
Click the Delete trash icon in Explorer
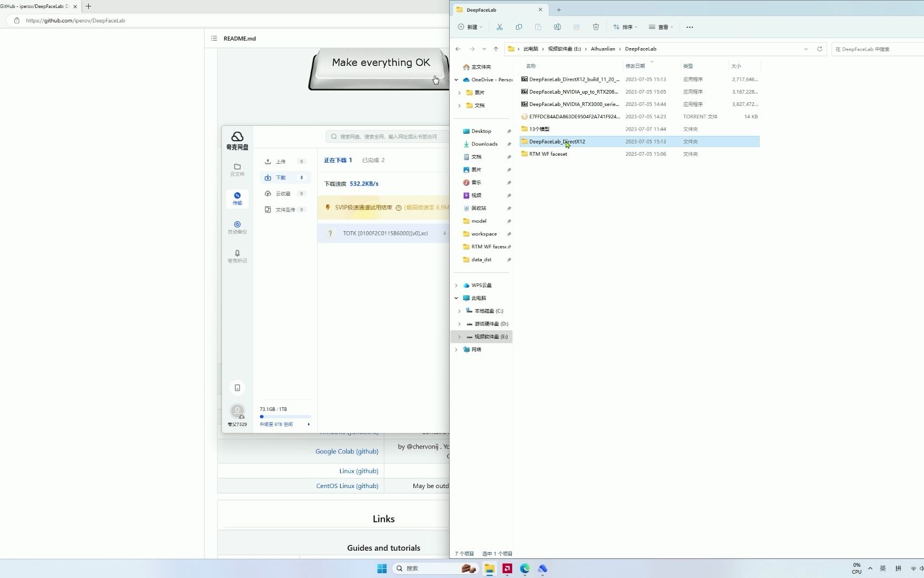pos(596,27)
